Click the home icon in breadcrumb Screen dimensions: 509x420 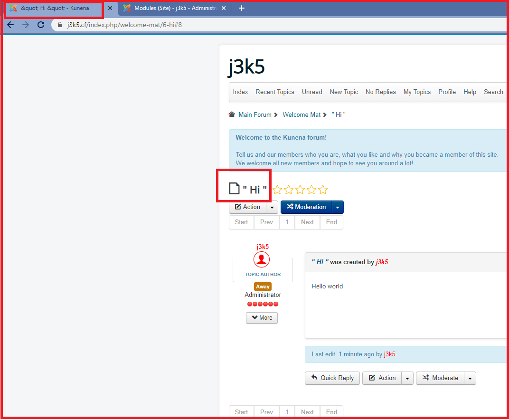(232, 115)
